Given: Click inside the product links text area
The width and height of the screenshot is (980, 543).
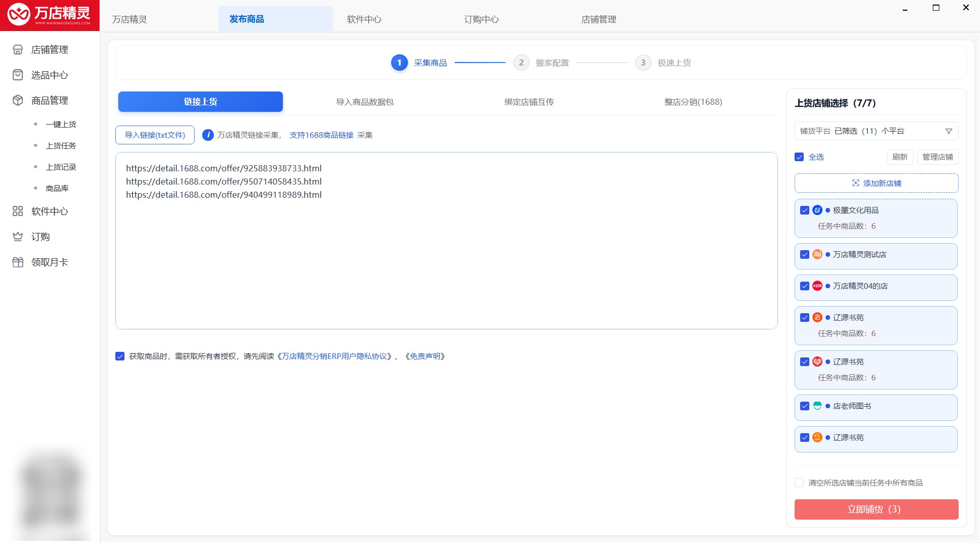Looking at the screenshot, I should click(x=446, y=240).
